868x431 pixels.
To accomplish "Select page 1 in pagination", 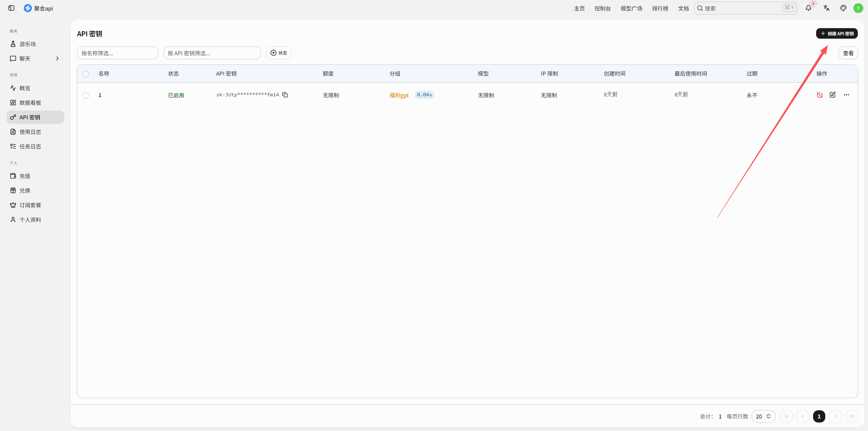I will click(819, 416).
